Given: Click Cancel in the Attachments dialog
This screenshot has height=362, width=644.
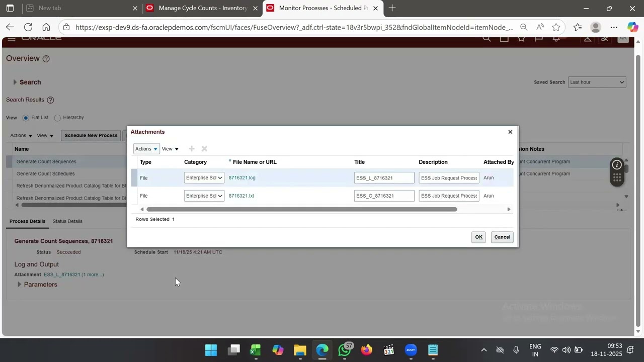Looking at the screenshot, I should tap(502, 237).
